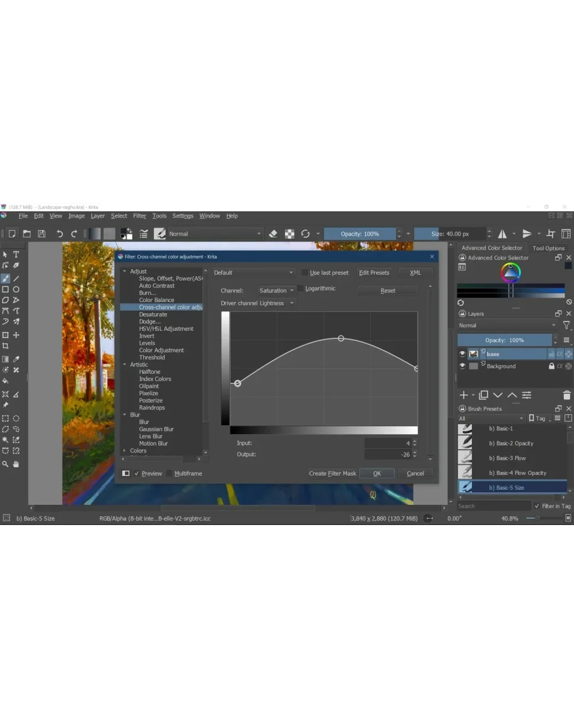Click the Save document icon
Image resolution: width=574 pixels, height=728 pixels.
click(41, 234)
